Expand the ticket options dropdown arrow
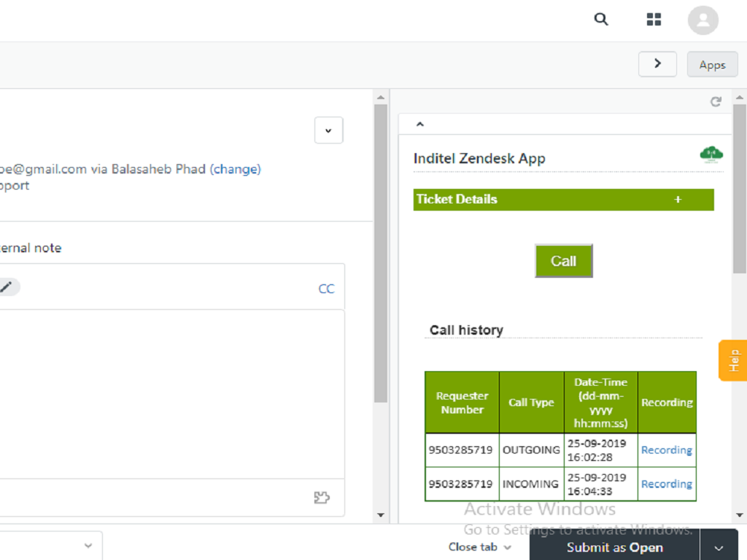 coord(328,131)
